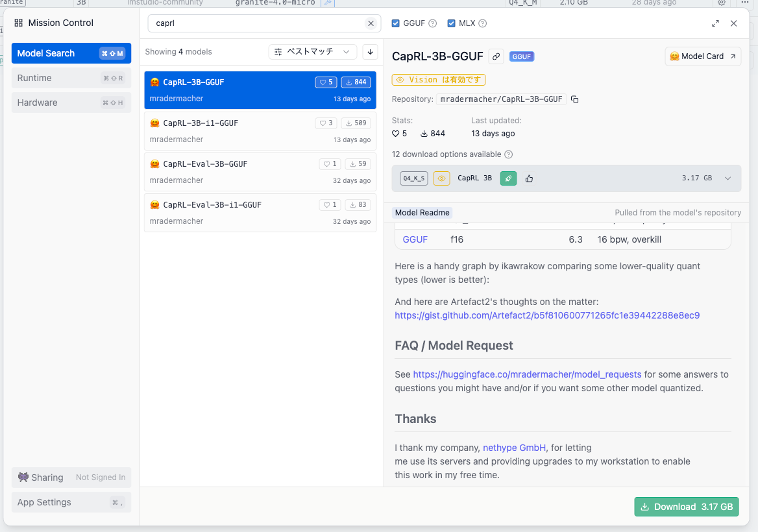This screenshot has width=758, height=532.
Task: Click the settings gear in background window row
Action: click(x=721, y=3)
